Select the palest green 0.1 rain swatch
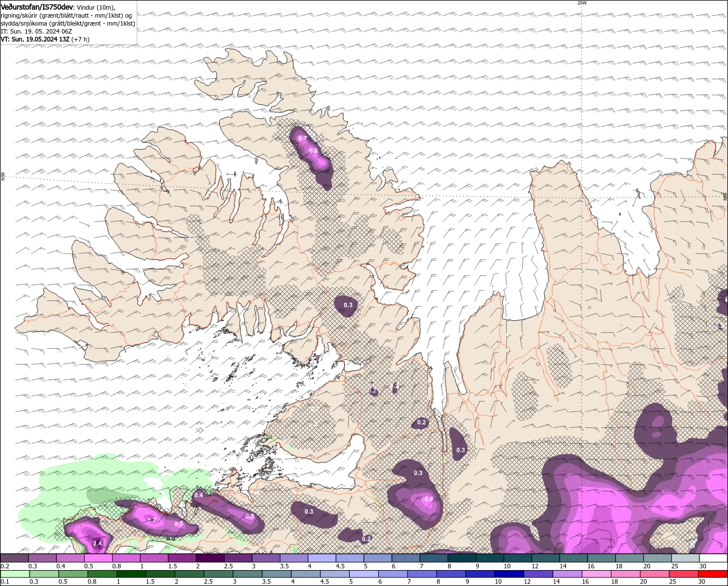 click(15, 573)
